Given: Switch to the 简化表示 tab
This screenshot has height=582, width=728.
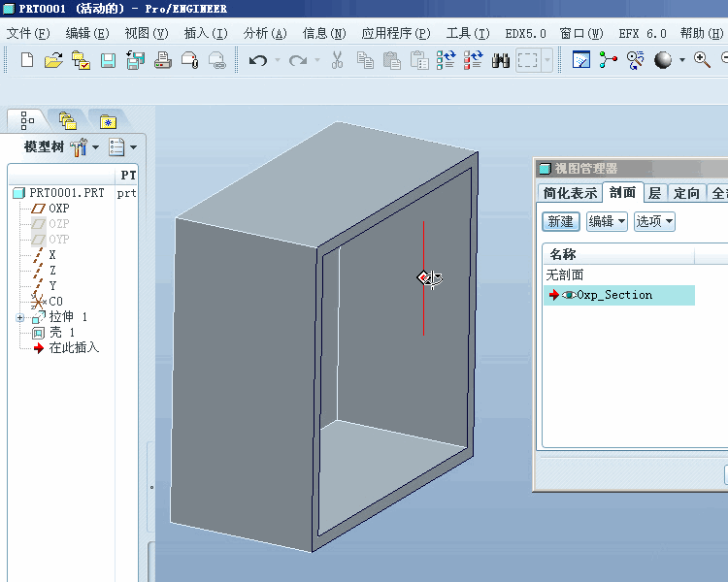Looking at the screenshot, I should click(570, 193).
